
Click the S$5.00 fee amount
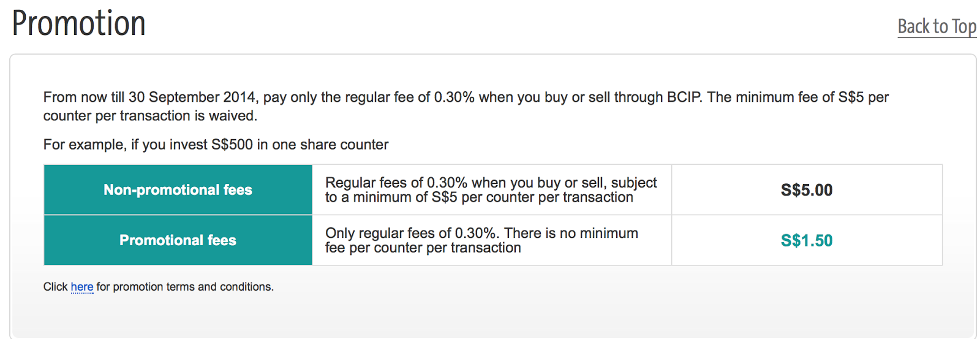click(807, 190)
